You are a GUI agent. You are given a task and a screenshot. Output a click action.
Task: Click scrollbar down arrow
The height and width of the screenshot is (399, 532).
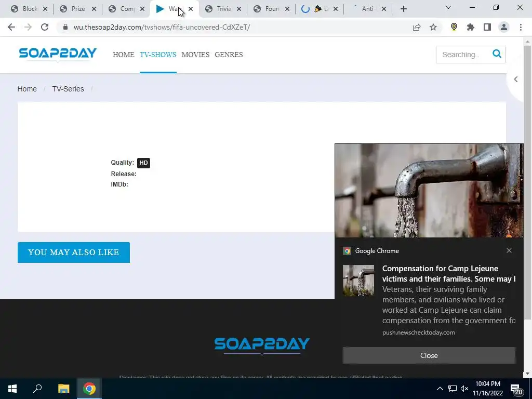coord(528,374)
